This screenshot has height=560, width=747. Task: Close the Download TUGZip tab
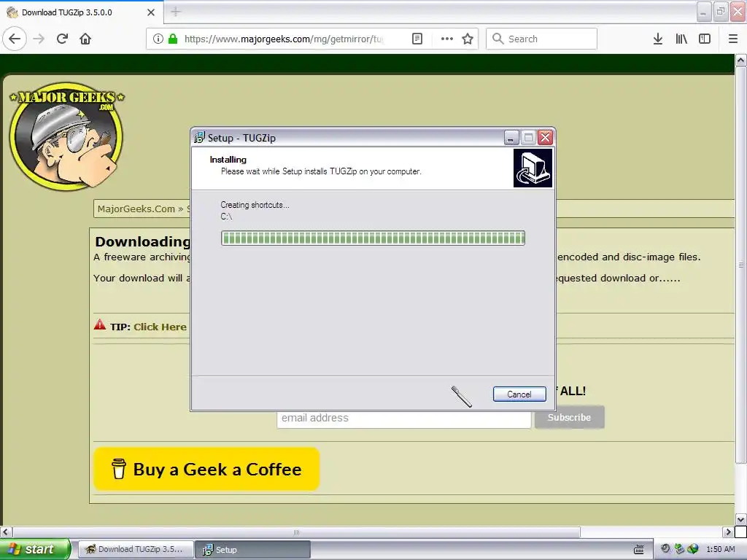click(151, 12)
